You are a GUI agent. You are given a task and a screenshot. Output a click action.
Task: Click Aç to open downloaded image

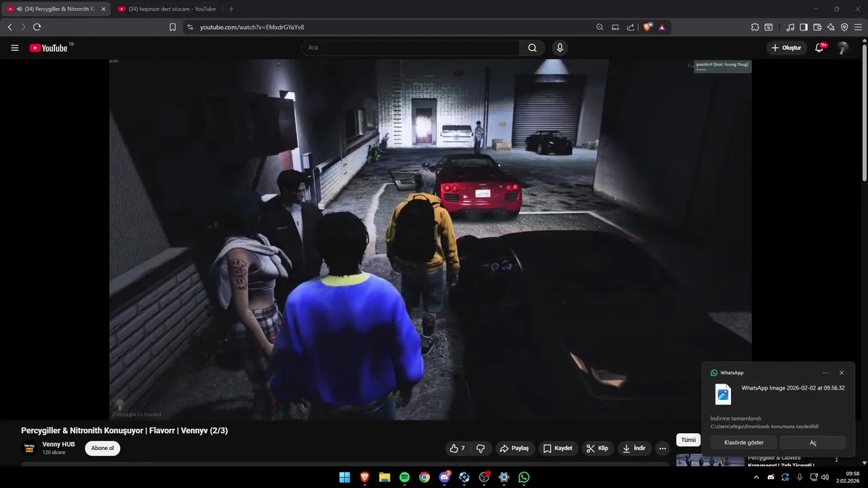(813, 443)
